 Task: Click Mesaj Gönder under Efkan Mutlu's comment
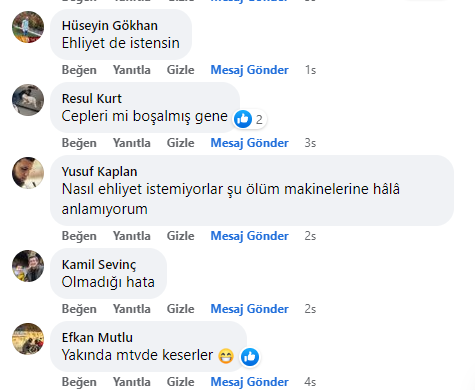point(250,382)
